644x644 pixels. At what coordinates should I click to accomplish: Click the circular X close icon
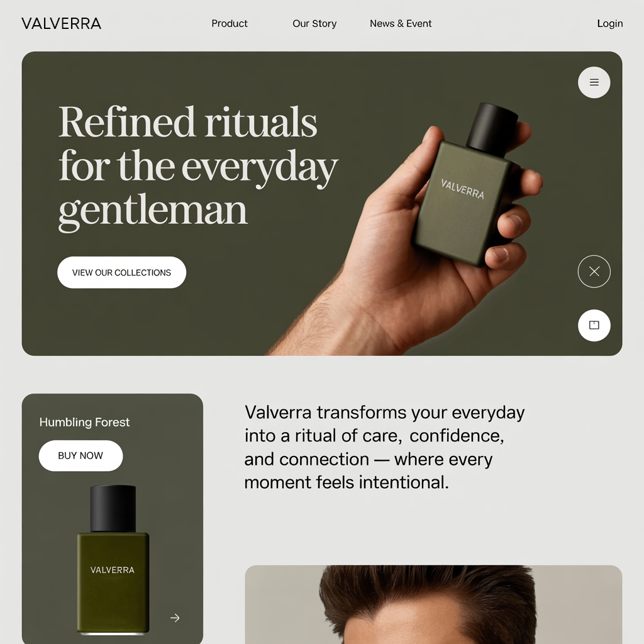click(594, 272)
